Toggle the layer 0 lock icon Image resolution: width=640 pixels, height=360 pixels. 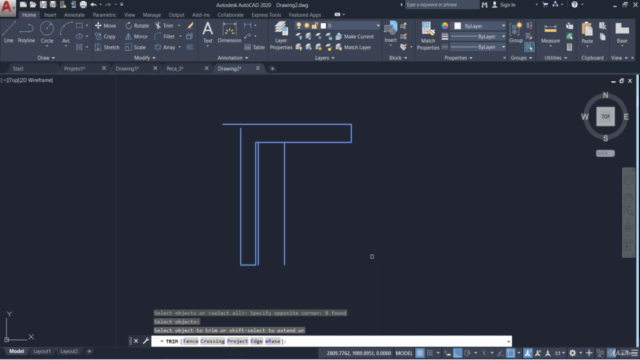(x=315, y=26)
